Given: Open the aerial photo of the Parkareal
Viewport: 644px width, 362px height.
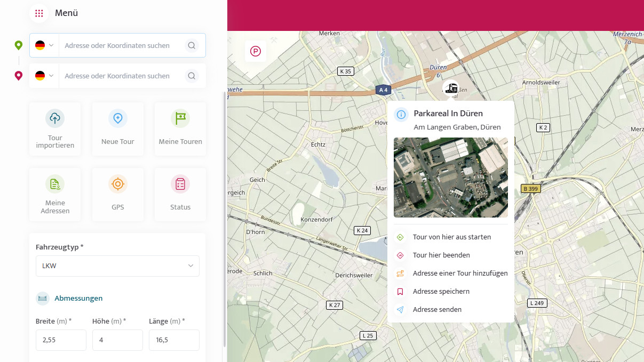Looking at the screenshot, I should coord(451,178).
